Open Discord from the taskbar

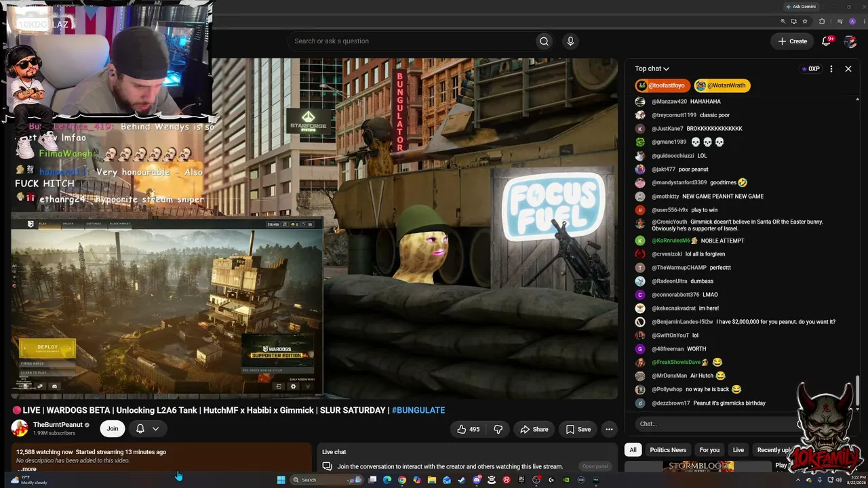pyautogui.click(x=477, y=480)
